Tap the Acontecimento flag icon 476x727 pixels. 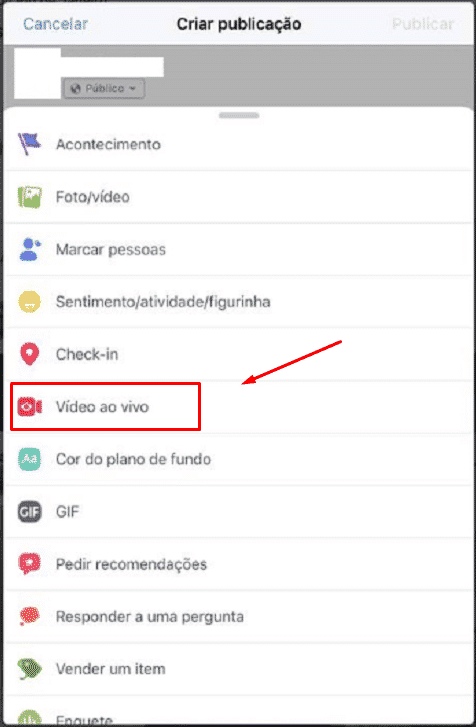[x=29, y=144]
